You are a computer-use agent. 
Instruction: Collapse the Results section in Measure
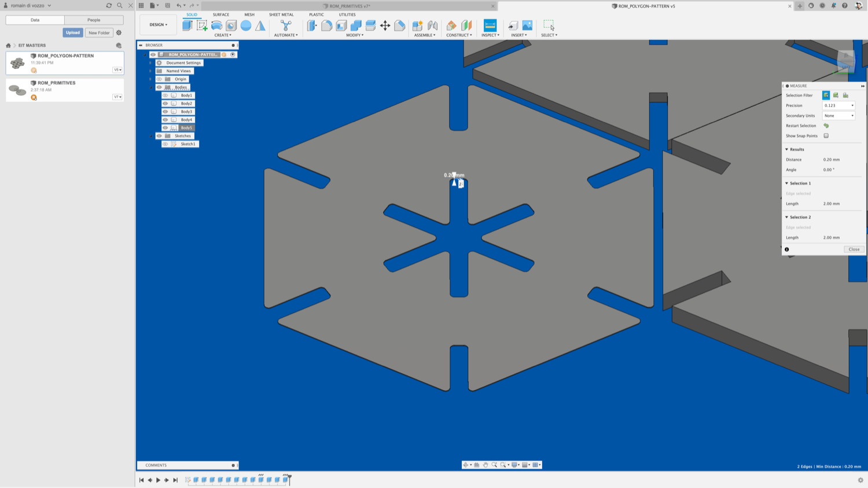[x=787, y=149]
